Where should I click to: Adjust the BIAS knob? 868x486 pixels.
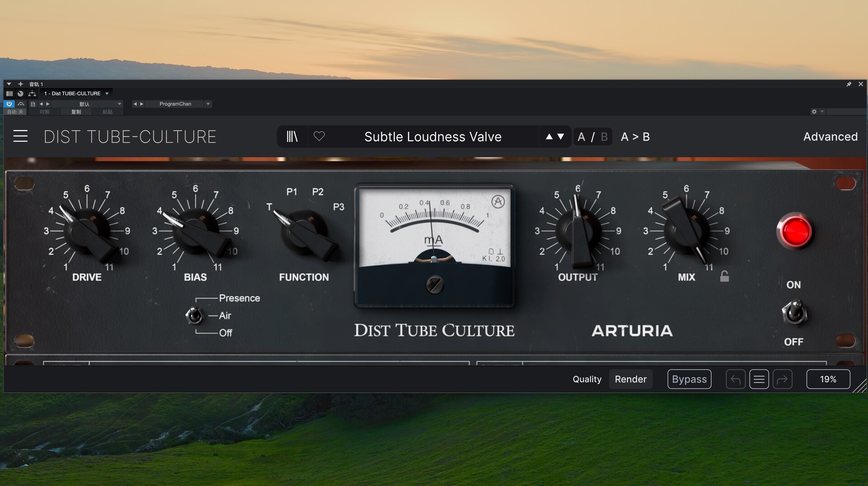pyautogui.click(x=196, y=231)
